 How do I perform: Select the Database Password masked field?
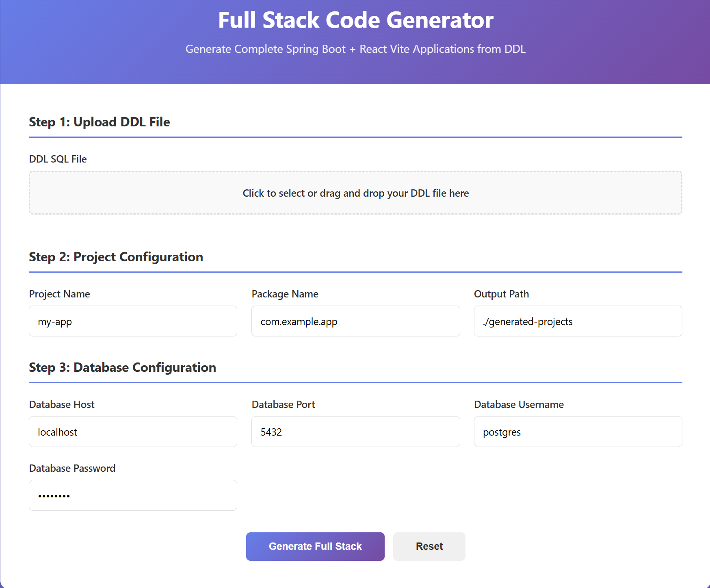coord(133,495)
